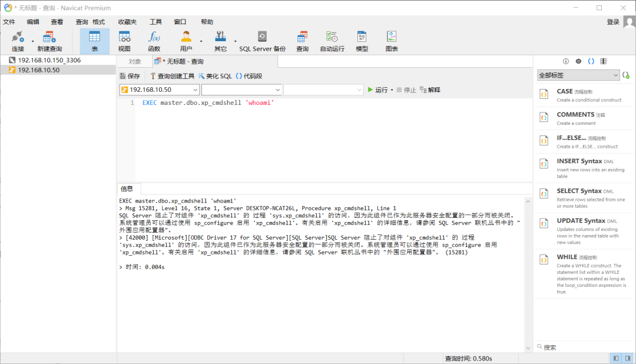Click the COMMENTS snippet icon
Image resolution: width=636 pixels, height=364 pixels.
coord(544,117)
